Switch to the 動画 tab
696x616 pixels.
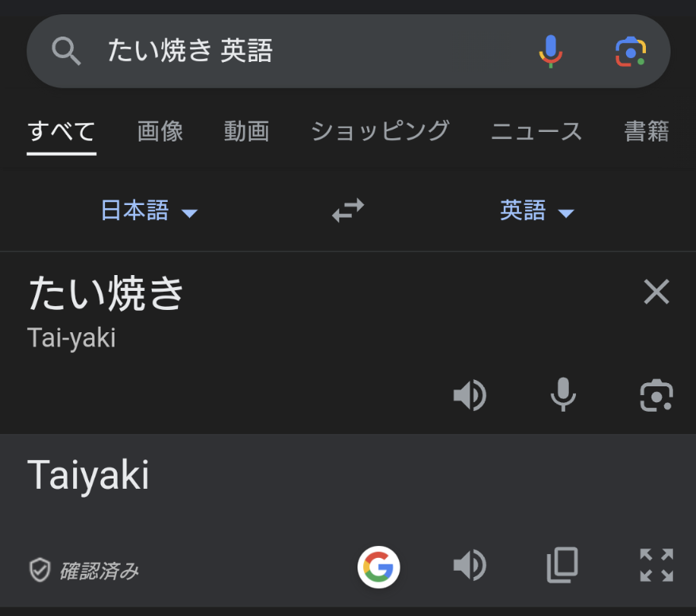click(246, 131)
